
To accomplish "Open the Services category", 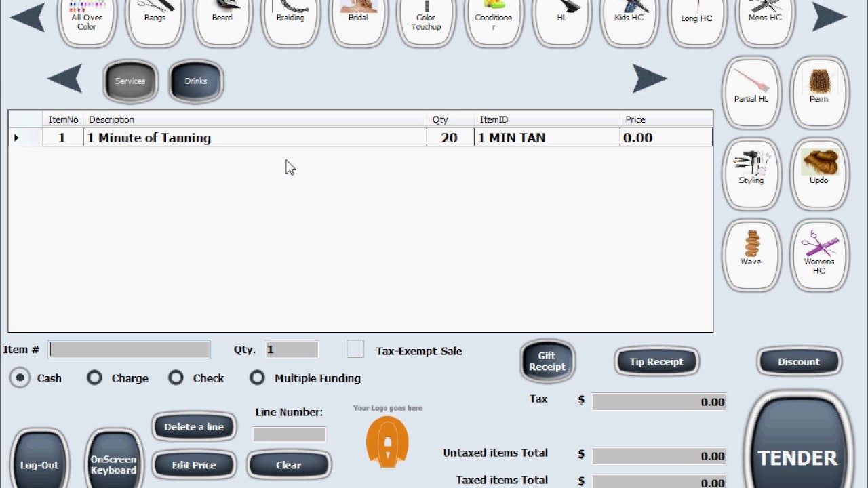I will point(130,81).
